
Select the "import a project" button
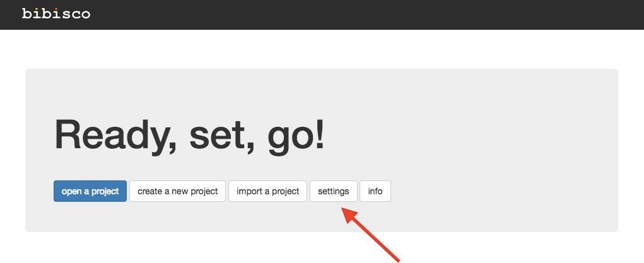268,191
